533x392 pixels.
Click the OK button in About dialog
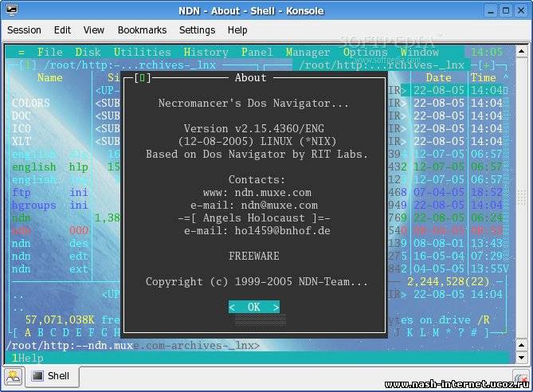pos(254,307)
